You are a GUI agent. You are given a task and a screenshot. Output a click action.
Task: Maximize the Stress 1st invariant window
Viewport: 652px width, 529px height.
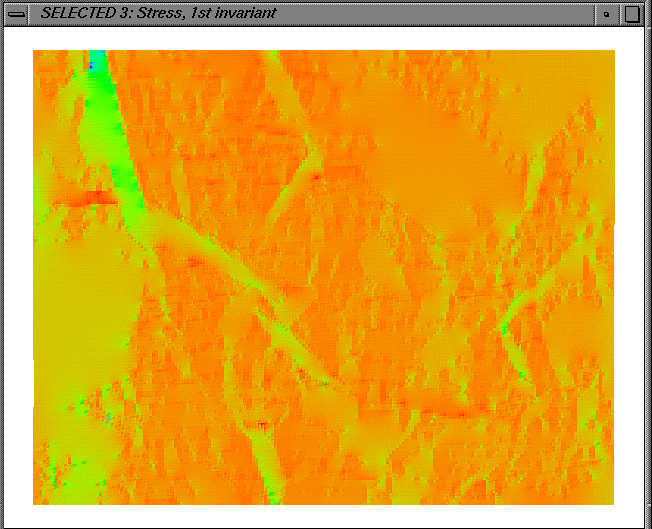point(632,14)
